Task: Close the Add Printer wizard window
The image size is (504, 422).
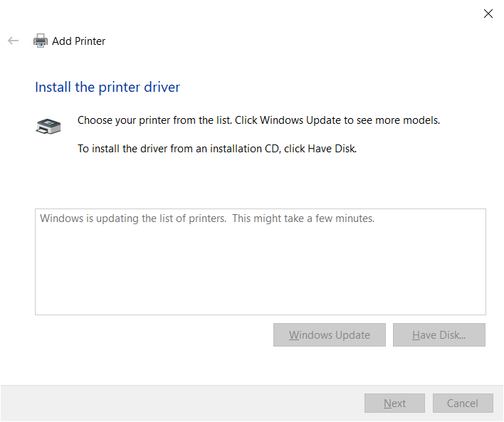Action: pyautogui.click(x=488, y=14)
